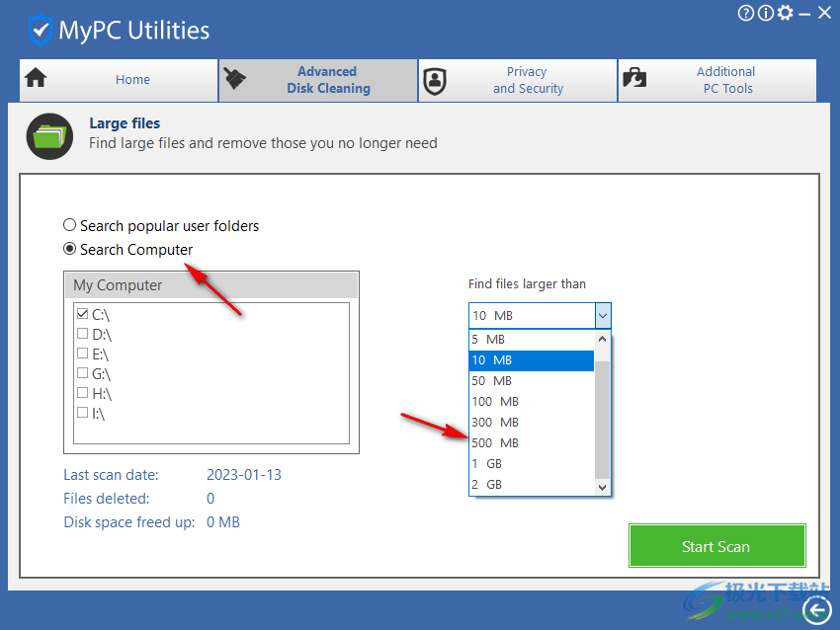Choose 100 MB from size list

532,402
